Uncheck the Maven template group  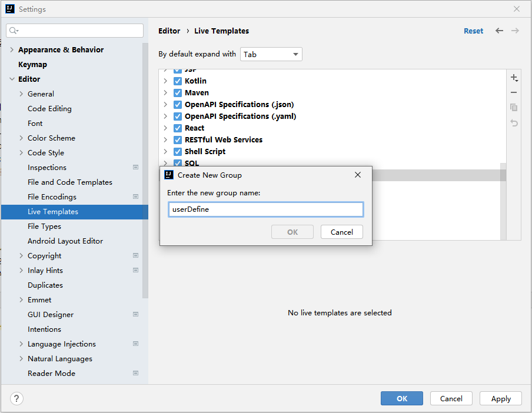[x=178, y=93]
